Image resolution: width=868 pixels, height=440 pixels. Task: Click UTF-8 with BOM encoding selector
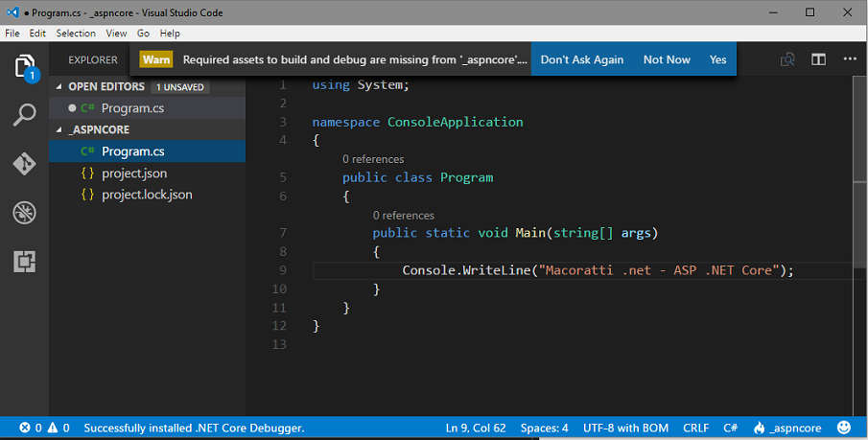click(x=625, y=428)
